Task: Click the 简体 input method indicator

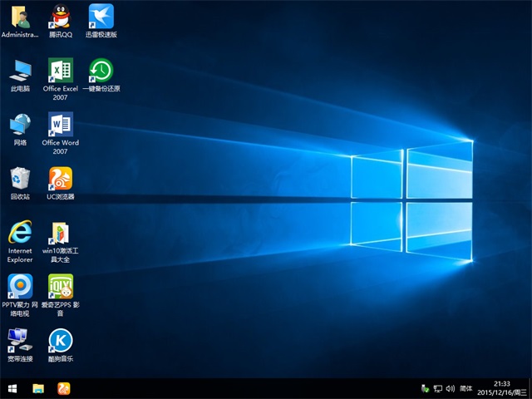Action: coord(466,388)
